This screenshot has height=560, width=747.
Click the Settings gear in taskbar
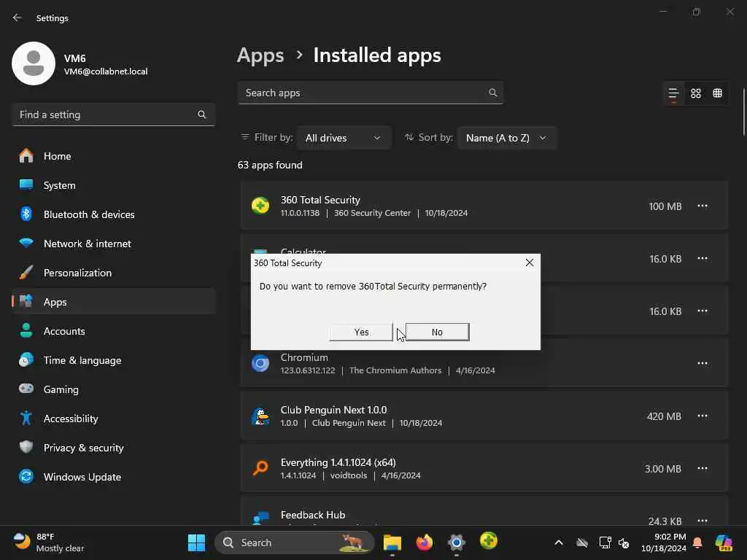point(456,542)
